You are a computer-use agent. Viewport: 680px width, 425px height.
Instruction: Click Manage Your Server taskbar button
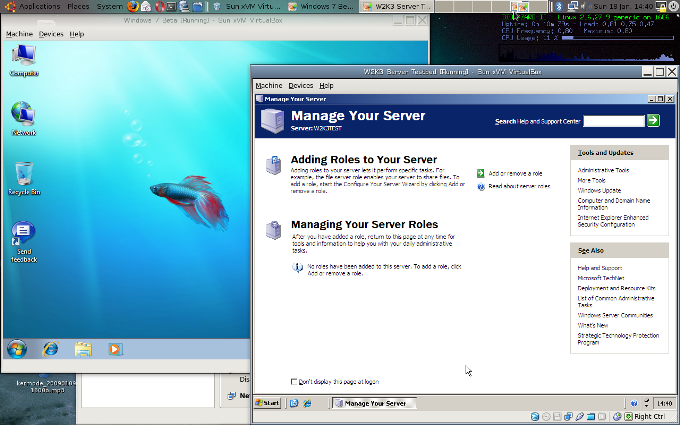tap(374, 403)
